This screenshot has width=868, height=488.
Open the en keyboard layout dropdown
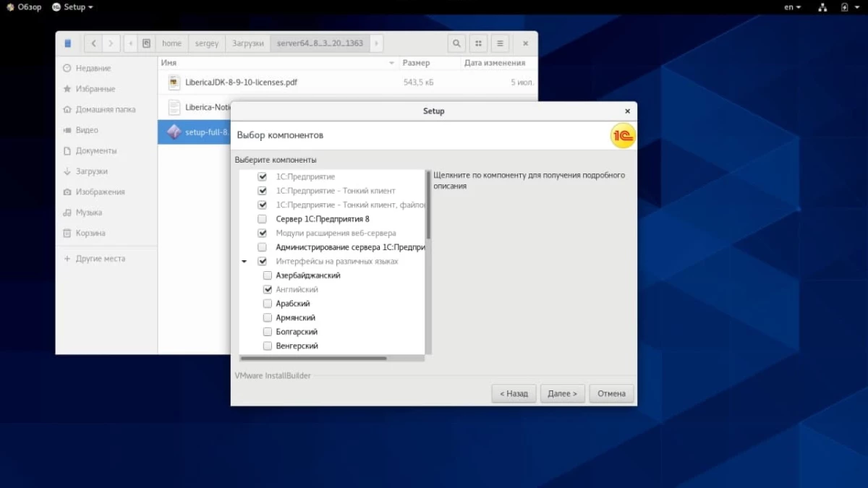coord(793,7)
